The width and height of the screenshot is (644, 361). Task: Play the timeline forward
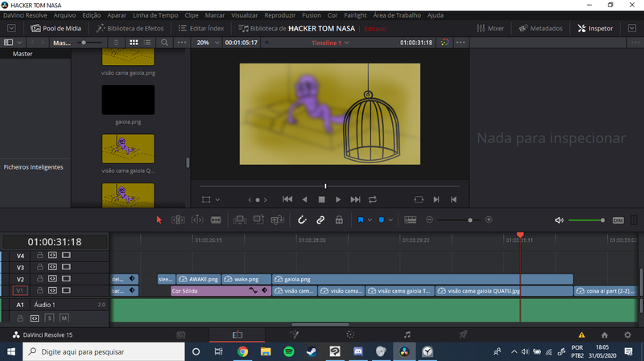pos(338,199)
